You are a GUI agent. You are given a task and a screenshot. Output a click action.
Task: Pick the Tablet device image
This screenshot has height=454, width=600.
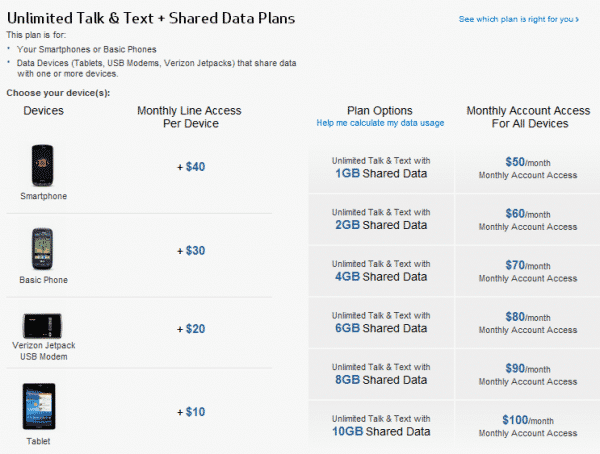[x=41, y=406]
